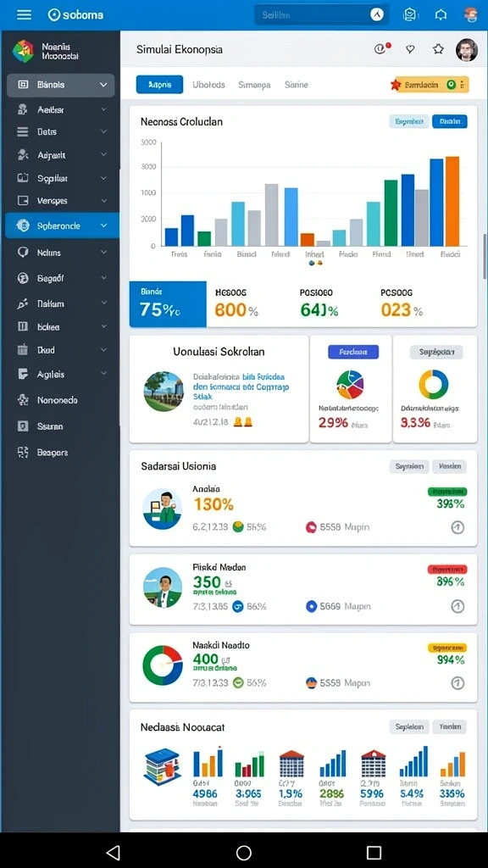Image resolution: width=488 pixels, height=868 pixels.
Task: Open the alert icon with red dot
Action: click(380, 48)
